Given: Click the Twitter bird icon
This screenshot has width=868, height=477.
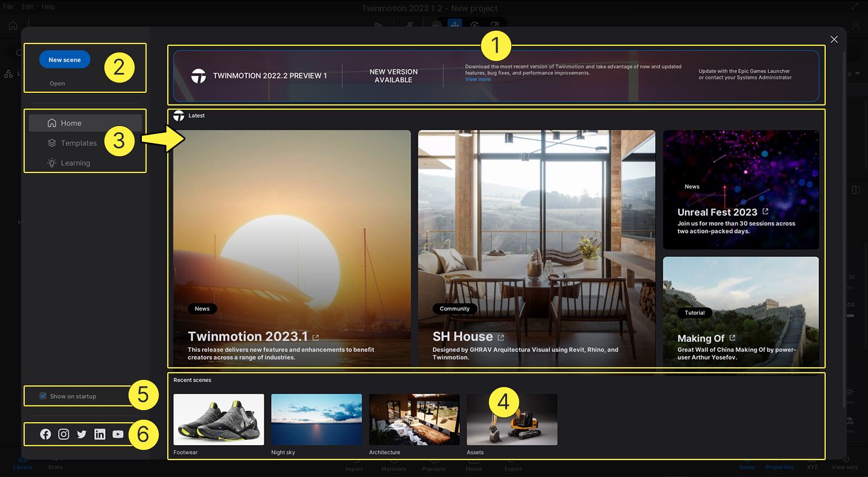Looking at the screenshot, I should click(82, 434).
